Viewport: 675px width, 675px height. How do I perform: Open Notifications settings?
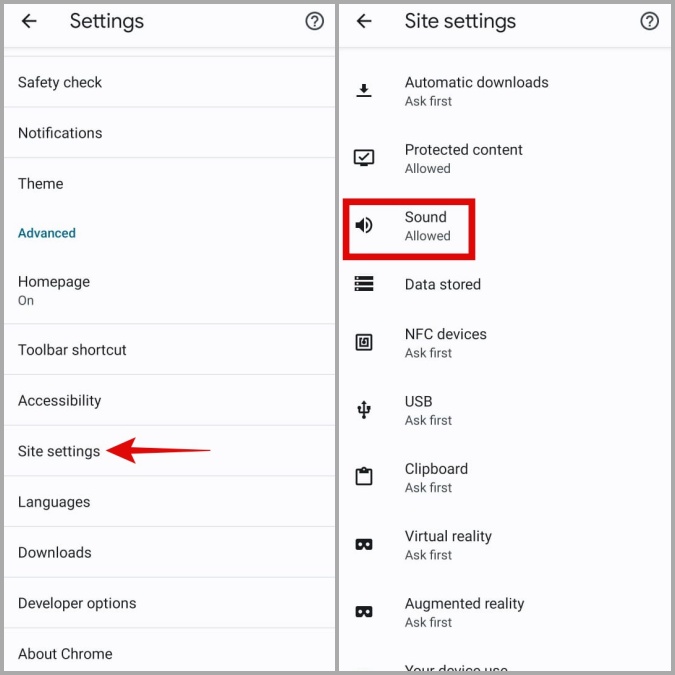tap(169, 133)
